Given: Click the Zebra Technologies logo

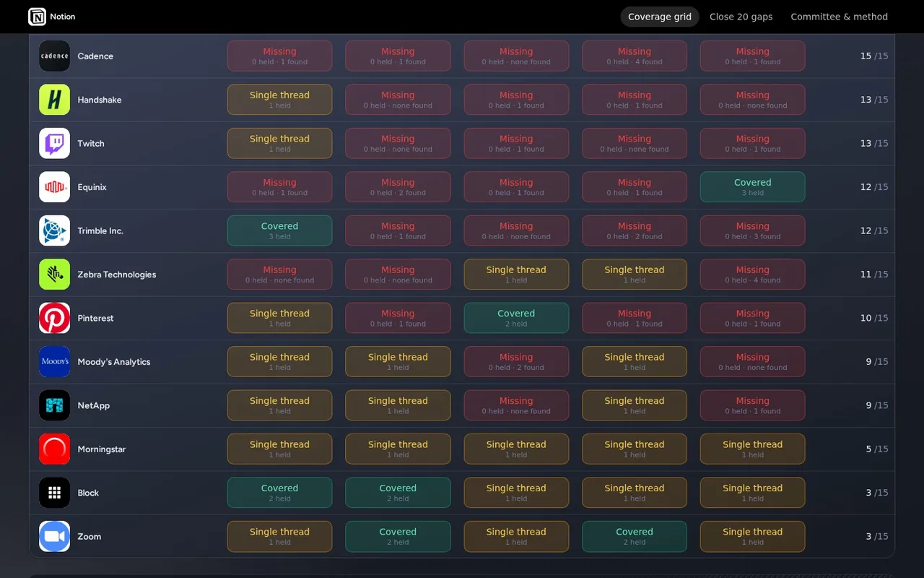Looking at the screenshot, I should (x=54, y=275).
